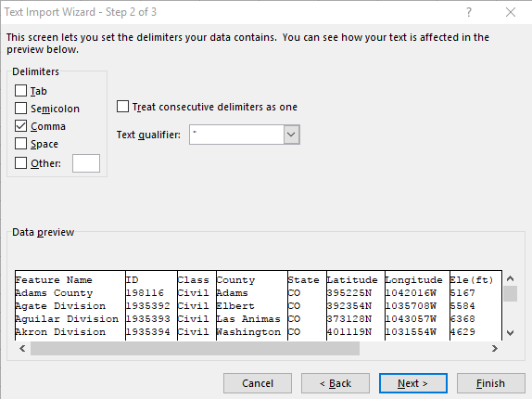Click the vertical scrollbar thumb in preview
The image size is (532, 399).
pyautogui.click(x=510, y=294)
